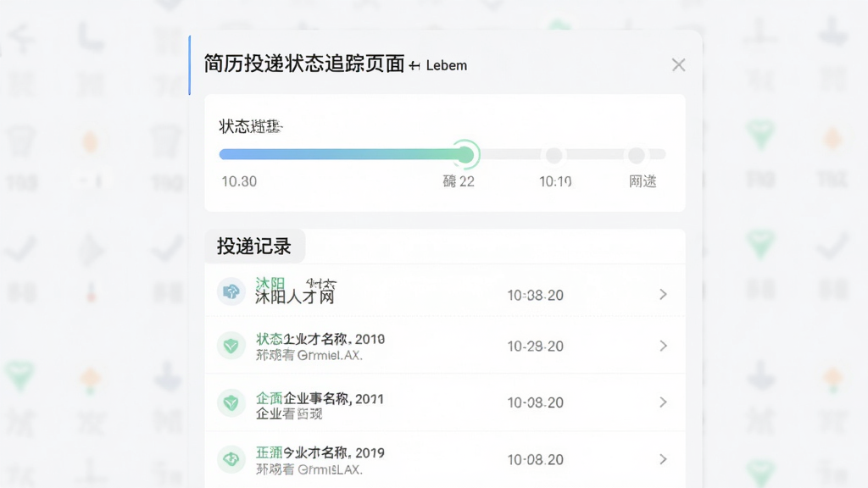Click the date in the 2011 record row

[536, 402]
